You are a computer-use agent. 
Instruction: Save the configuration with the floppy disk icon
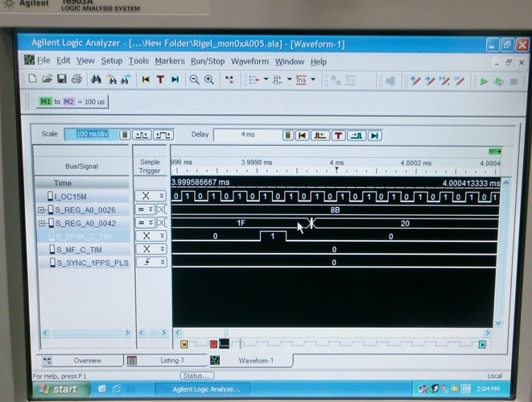point(62,79)
